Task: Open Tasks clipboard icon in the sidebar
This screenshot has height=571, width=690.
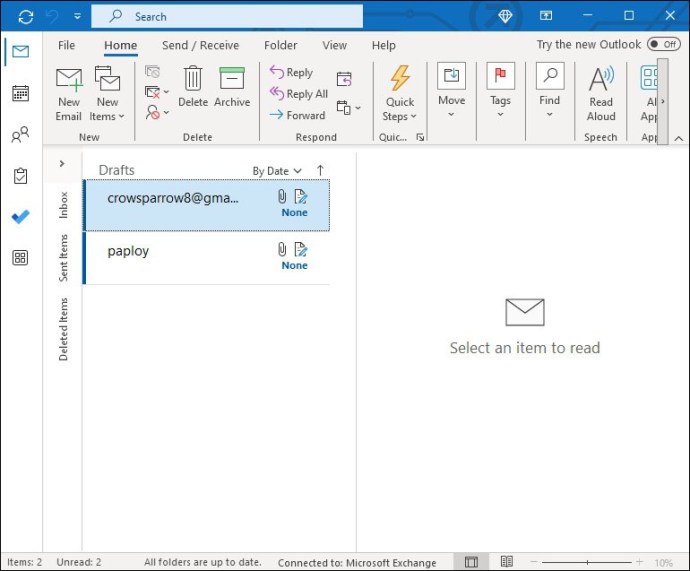Action: [20, 176]
